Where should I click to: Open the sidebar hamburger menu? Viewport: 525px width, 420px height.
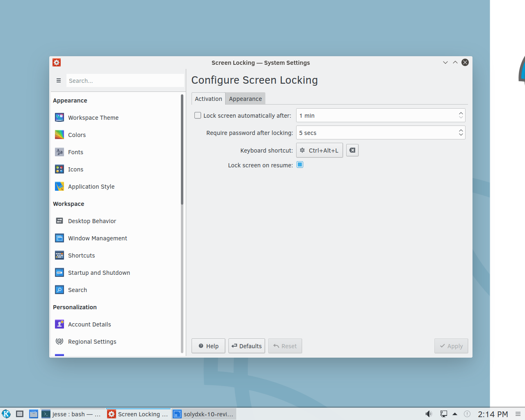click(59, 81)
